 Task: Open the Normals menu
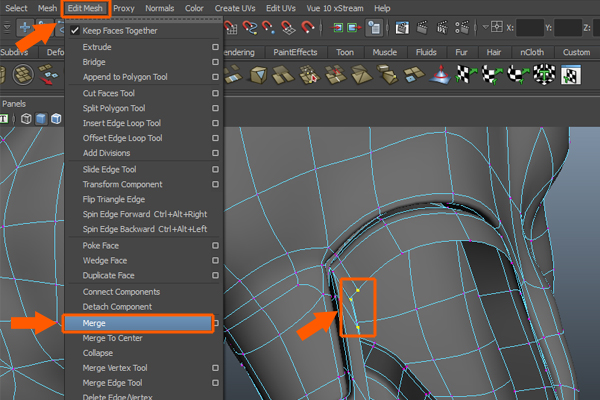(x=160, y=8)
